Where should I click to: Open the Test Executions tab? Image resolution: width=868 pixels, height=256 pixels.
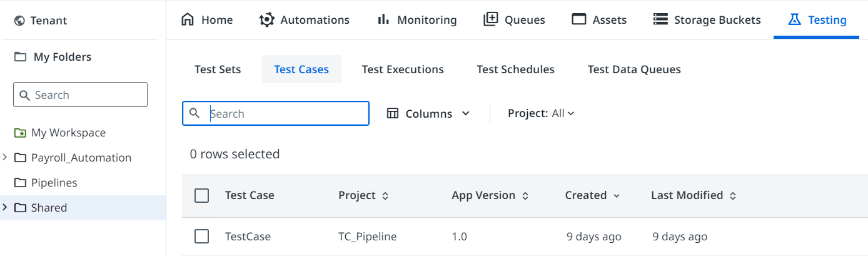403,69
